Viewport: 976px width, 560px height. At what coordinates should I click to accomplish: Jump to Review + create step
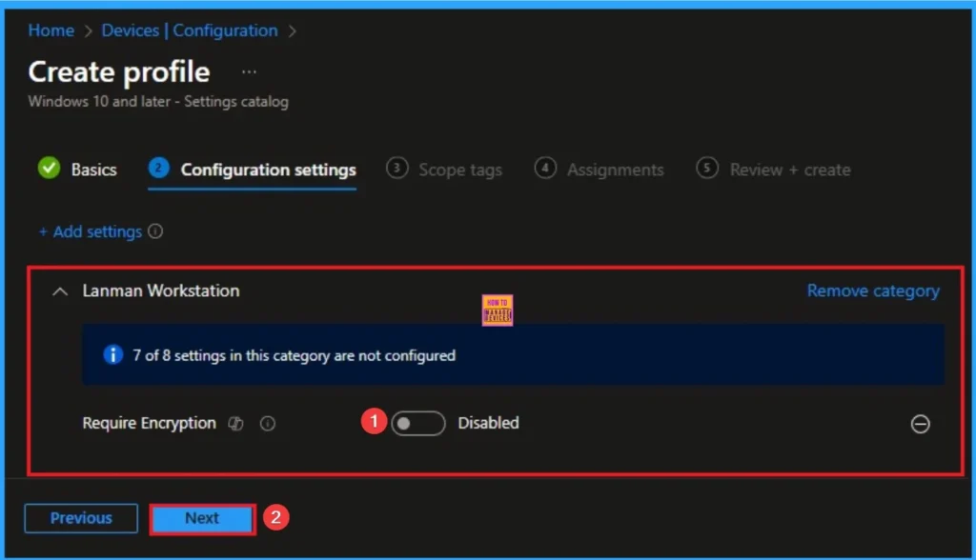coord(789,170)
